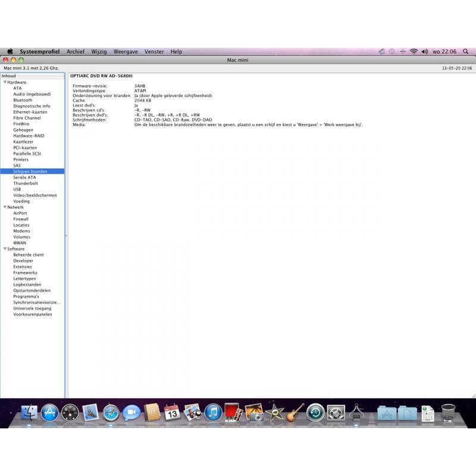The width and height of the screenshot is (476, 476).
Task: Open iTunes in the dock
Action: coord(213,412)
